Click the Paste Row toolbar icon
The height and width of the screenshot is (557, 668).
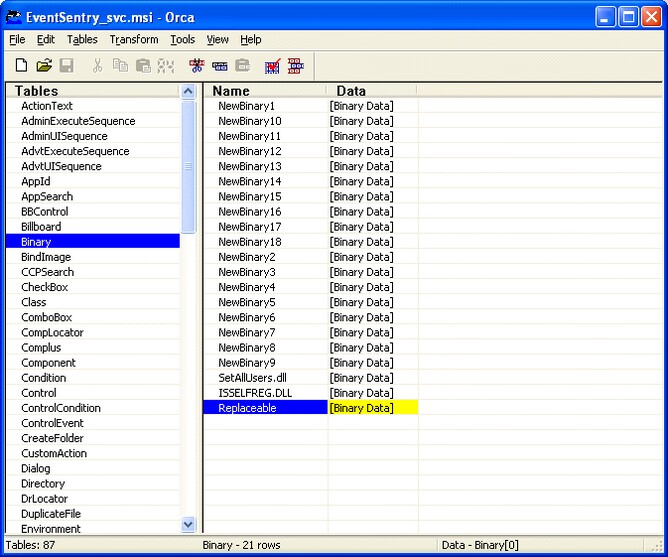242,66
